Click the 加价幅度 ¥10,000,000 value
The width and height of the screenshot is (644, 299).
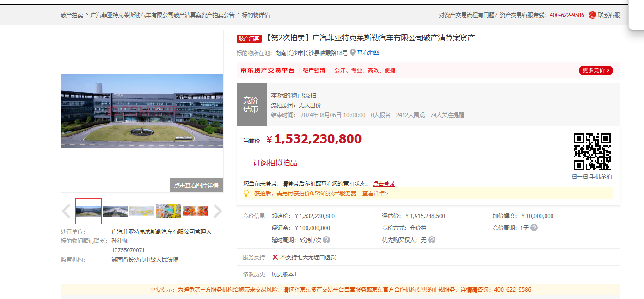click(x=537, y=216)
